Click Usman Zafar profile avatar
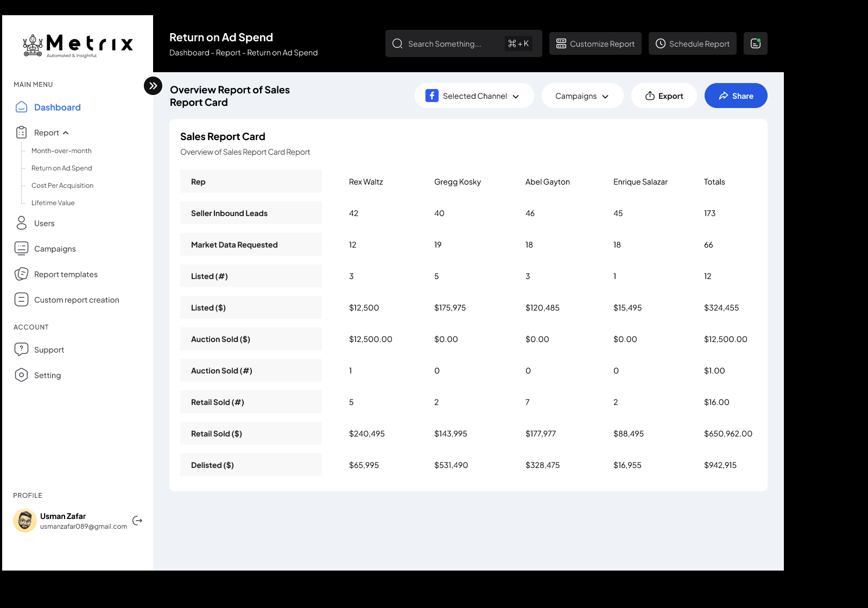Screen dimensions: 868x608 24,521
